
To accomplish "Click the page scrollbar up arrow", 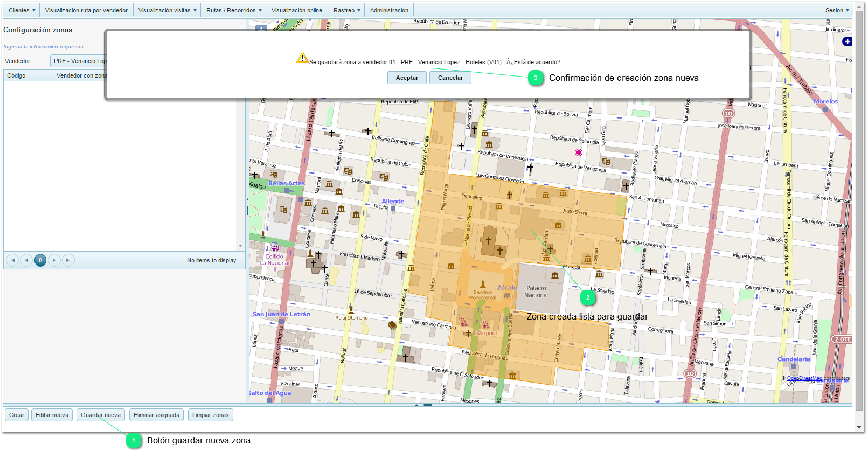I will coord(859,8).
